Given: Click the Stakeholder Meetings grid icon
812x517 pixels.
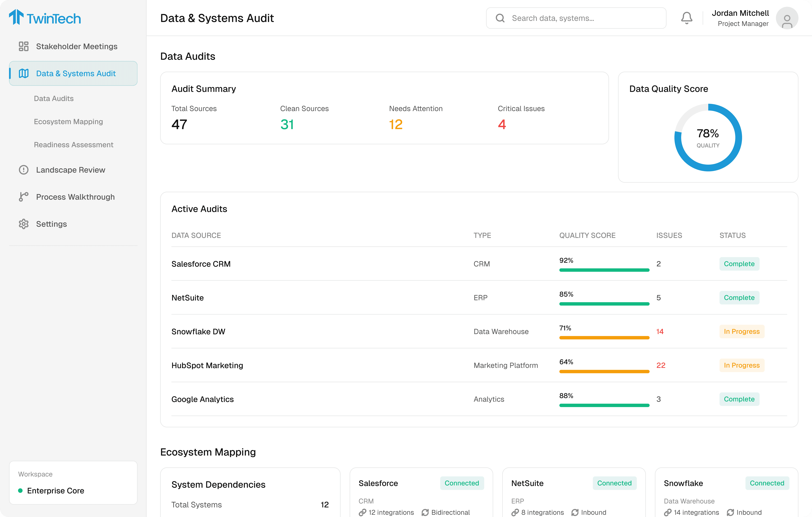Looking at the screenshot, I should 24,46.
